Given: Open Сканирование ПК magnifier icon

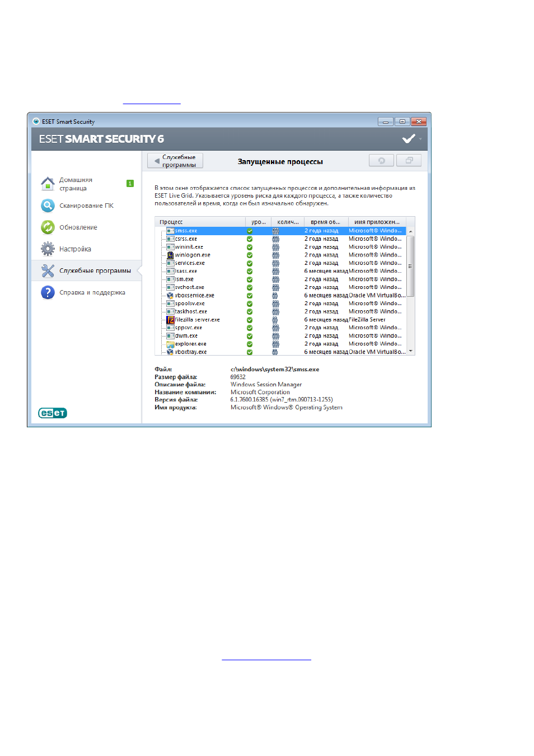Looking at the screenshot, I should (48, 206).
